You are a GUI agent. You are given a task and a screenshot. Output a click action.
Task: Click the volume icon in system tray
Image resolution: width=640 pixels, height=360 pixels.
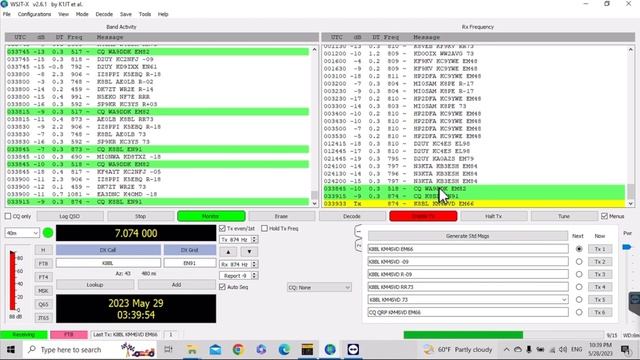(x=563, y=350)
